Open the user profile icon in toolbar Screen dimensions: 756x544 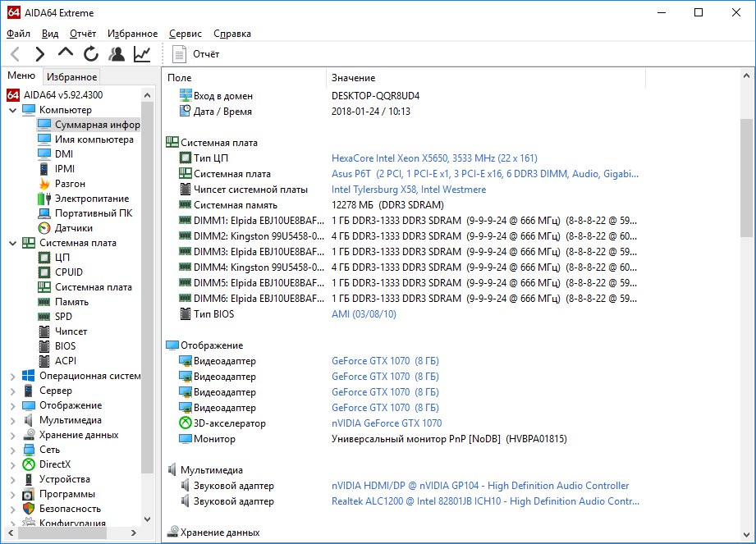[x=117, y=54]
